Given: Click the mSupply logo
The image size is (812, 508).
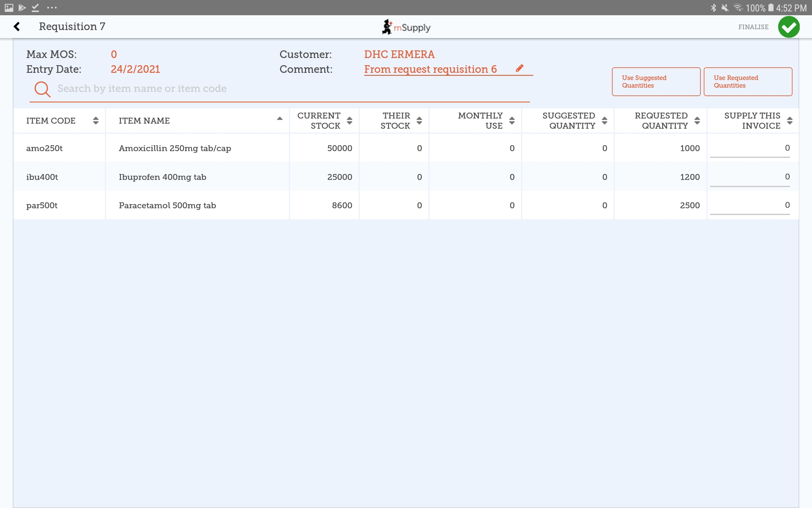Looking at the screenshot, I should (x=406, y=27).
